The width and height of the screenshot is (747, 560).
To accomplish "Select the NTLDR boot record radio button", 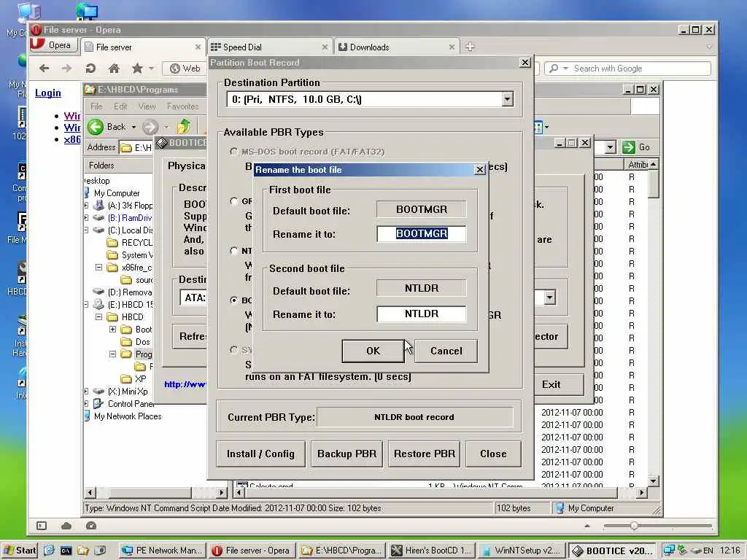I will [x=234, y=251].
